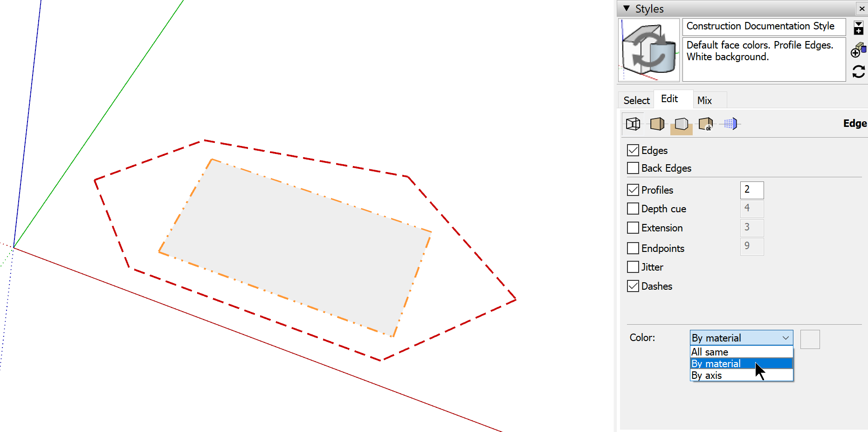
Task: Click the edge color swatch
Action: point(810,339)
